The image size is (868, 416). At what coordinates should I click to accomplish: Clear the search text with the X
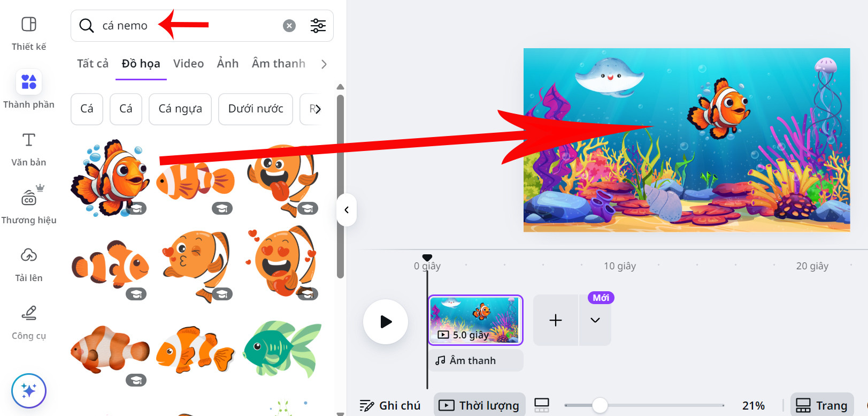coord(289,26)
